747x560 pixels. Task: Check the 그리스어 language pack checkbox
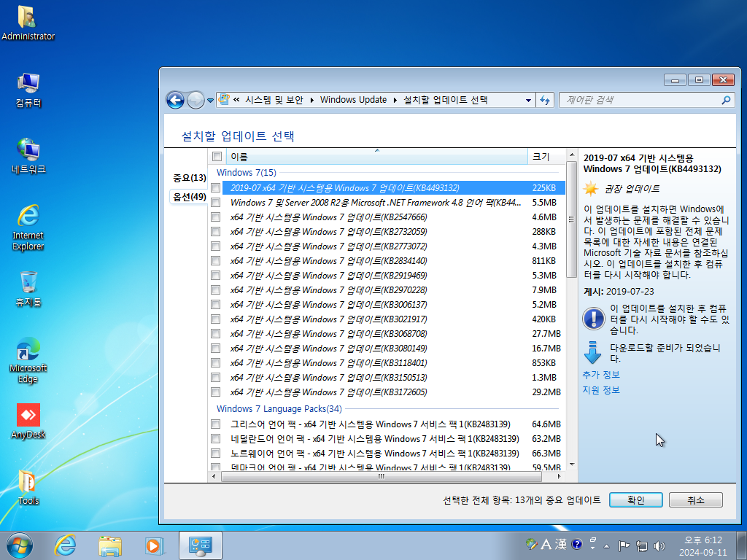215,424
